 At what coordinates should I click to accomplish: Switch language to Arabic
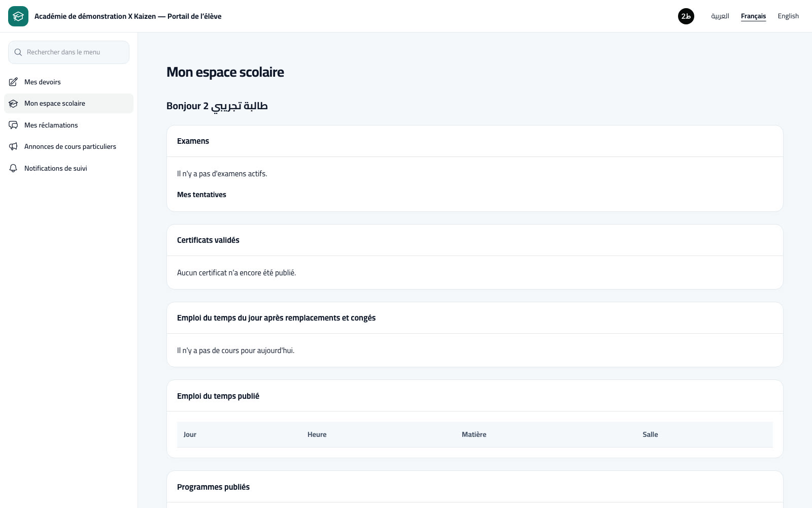tap(720, 16)
